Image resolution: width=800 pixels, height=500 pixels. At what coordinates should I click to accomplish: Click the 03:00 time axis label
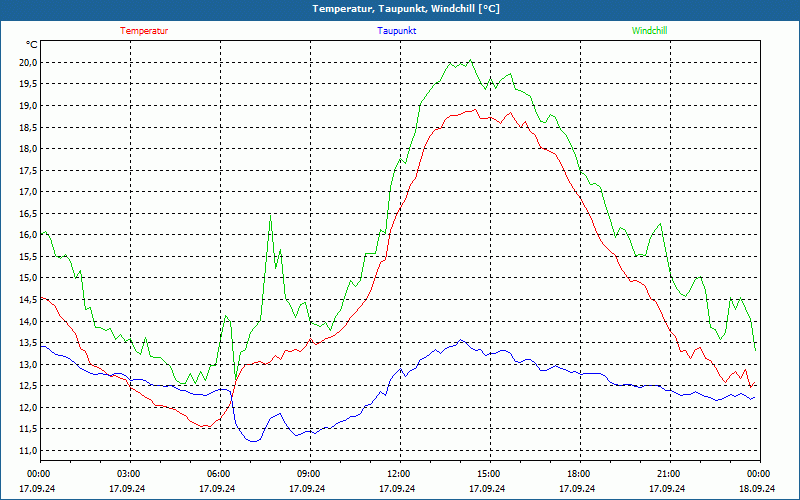[x=131, y=474]
